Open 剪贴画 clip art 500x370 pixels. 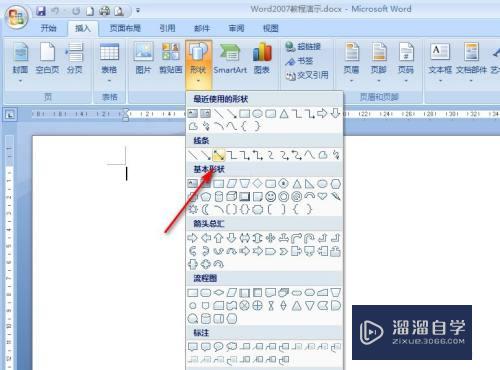pos(171,58)
